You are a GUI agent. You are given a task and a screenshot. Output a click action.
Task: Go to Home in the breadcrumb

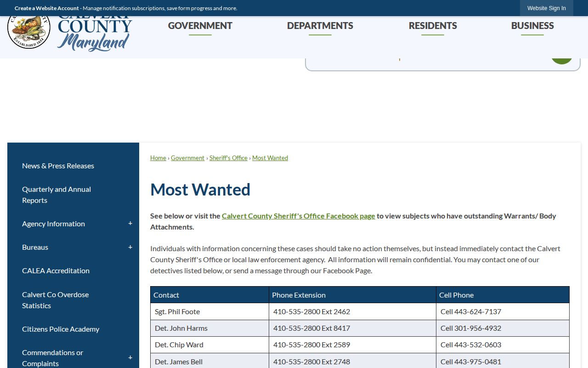pos(158,158)
